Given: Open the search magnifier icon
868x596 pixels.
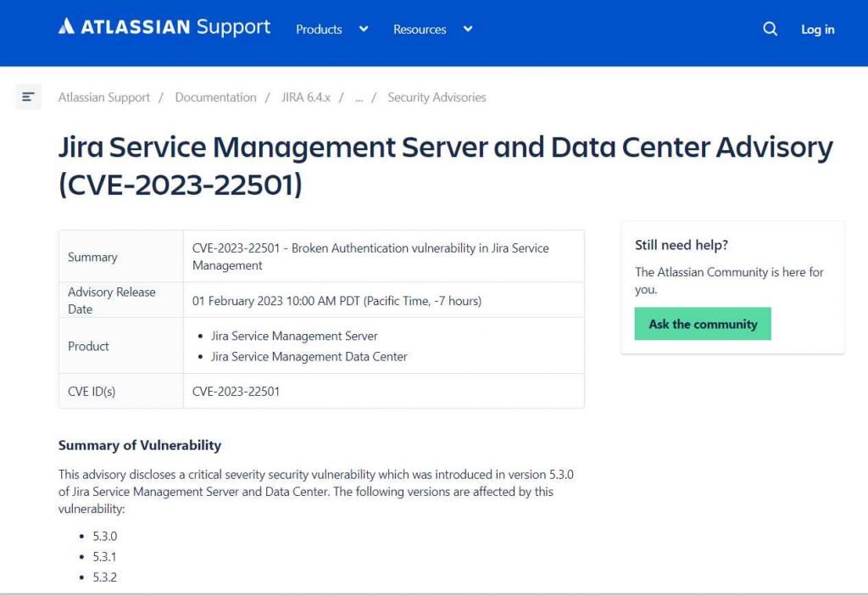Looking at the screenshot, I should pos(770,29).
